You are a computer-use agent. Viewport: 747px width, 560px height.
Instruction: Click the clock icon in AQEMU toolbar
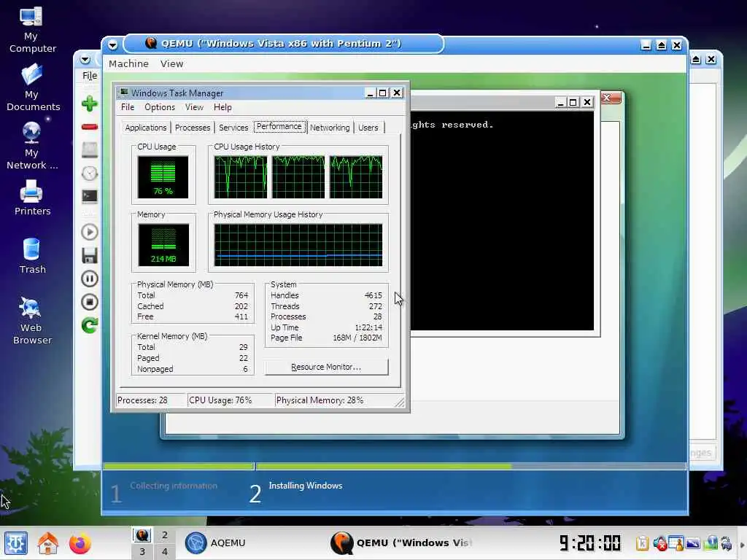pos(89,174)
